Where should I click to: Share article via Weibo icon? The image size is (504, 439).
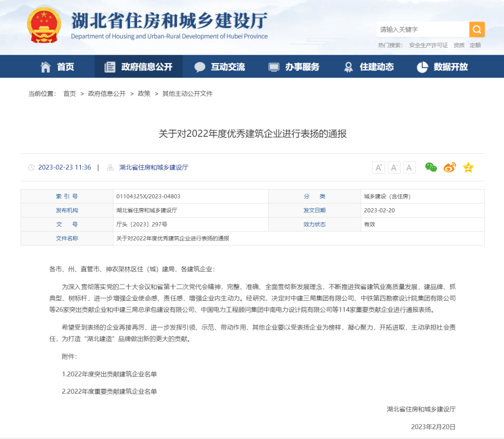click(x=449, y=168)
